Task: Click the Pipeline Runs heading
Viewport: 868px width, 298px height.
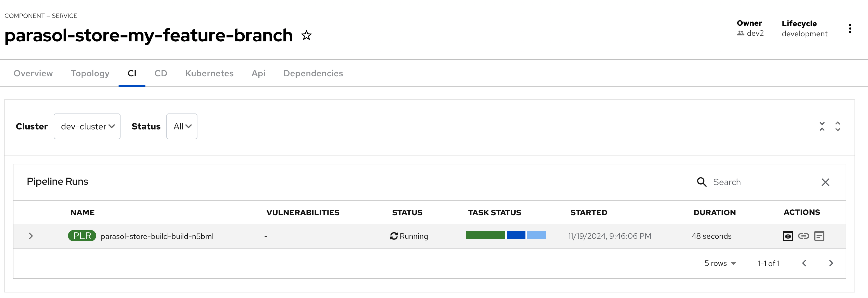Action: click(57, 181)
